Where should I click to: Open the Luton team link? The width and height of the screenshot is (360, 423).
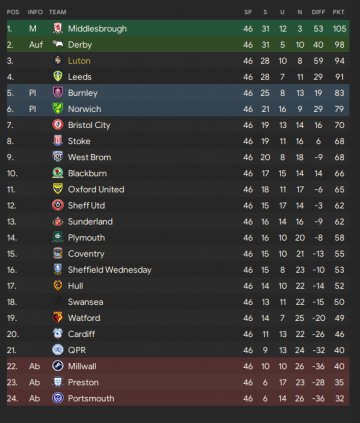pos(79,61)
